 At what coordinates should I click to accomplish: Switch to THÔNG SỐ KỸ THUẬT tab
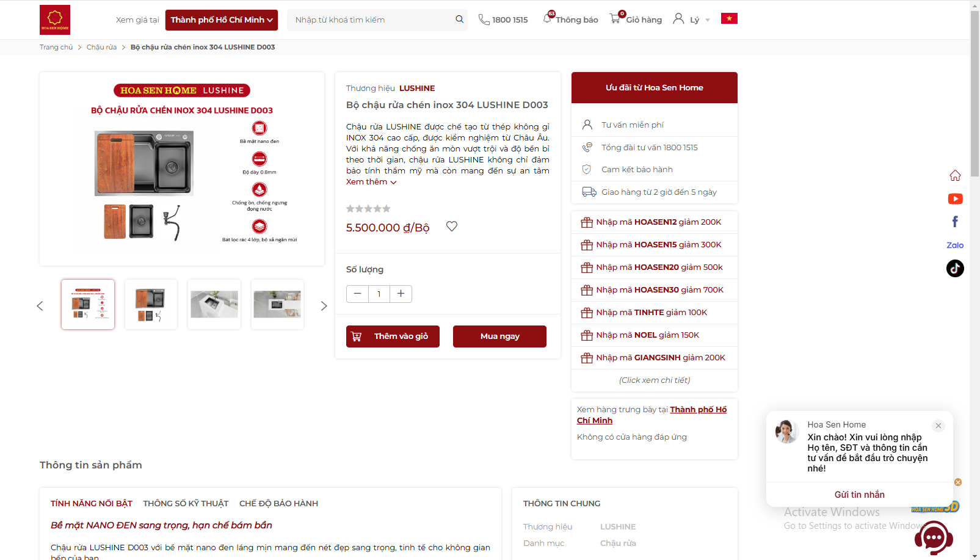tap(186, 504)
